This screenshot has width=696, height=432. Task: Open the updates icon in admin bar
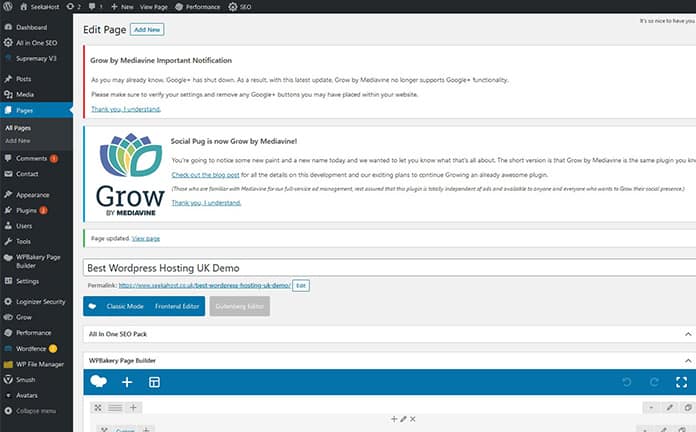[x=73, y=7]
